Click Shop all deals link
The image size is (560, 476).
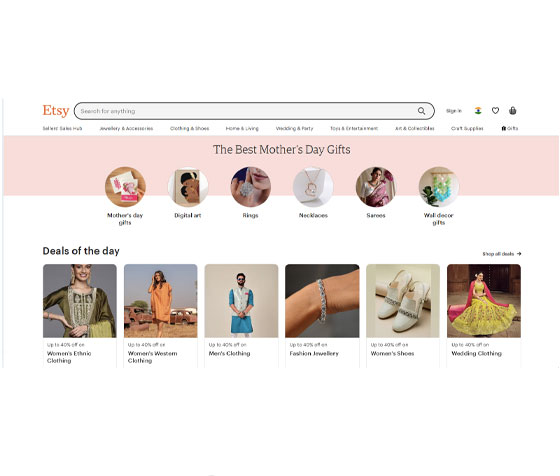tap(501, 254)
